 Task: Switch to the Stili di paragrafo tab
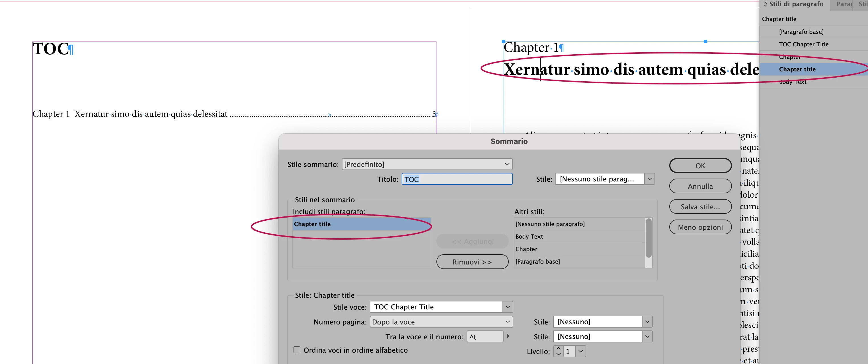(x=796, y=4)
